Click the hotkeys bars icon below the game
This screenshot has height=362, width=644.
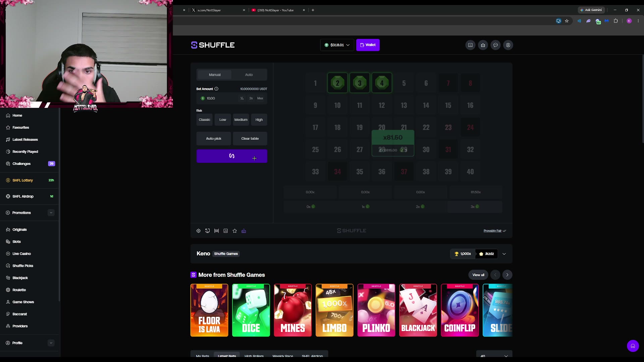click(x=217, y=231)
